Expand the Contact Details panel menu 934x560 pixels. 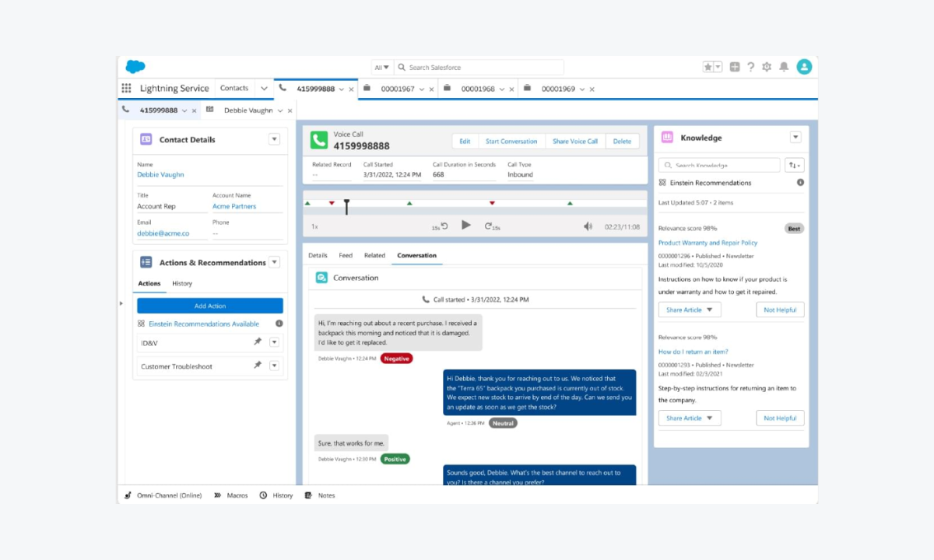[274, 139]
